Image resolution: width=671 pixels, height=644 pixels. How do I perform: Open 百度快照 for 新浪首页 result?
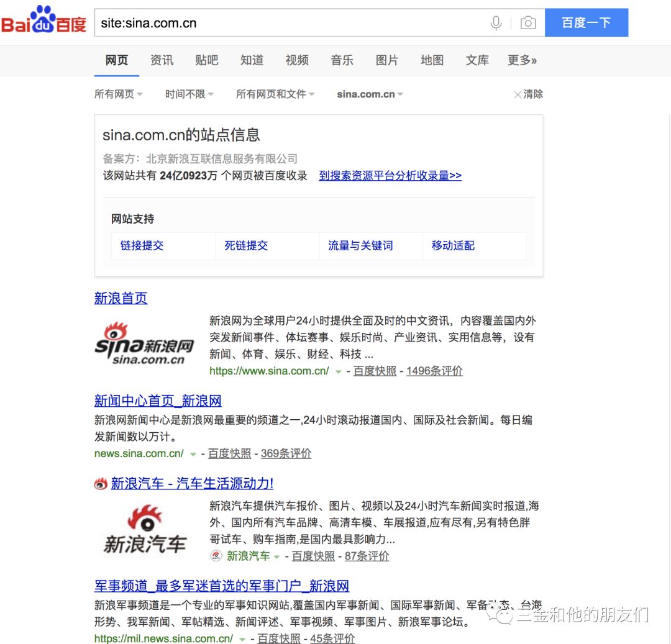pos(375,371)
